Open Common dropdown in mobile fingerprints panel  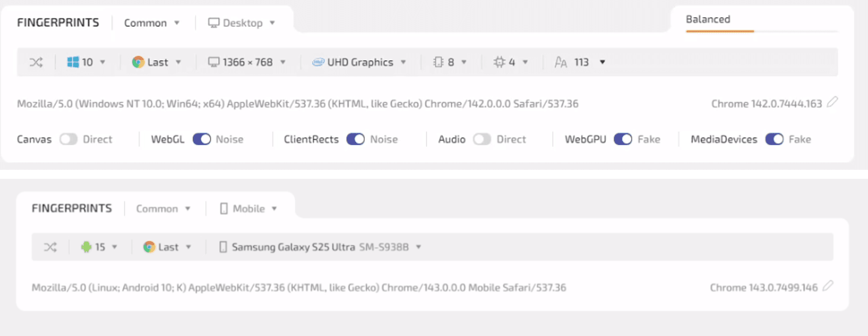[163, 209]
